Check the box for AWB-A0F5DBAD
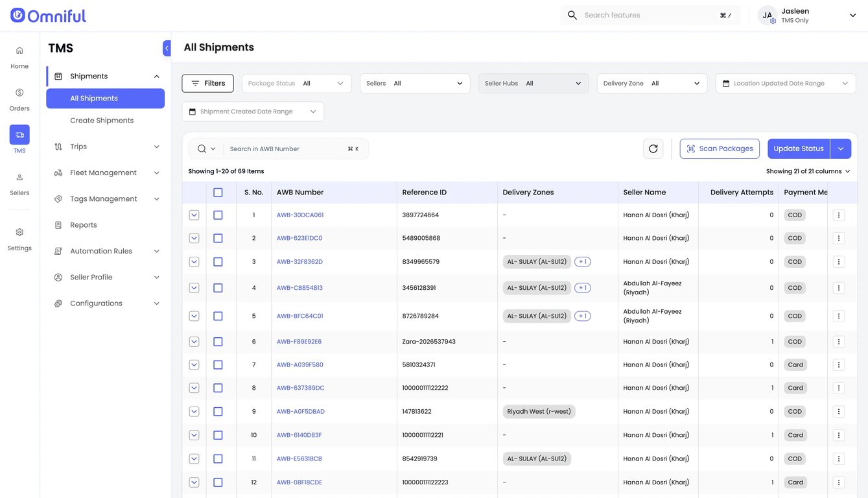868x498 pixels. (218, 412)
